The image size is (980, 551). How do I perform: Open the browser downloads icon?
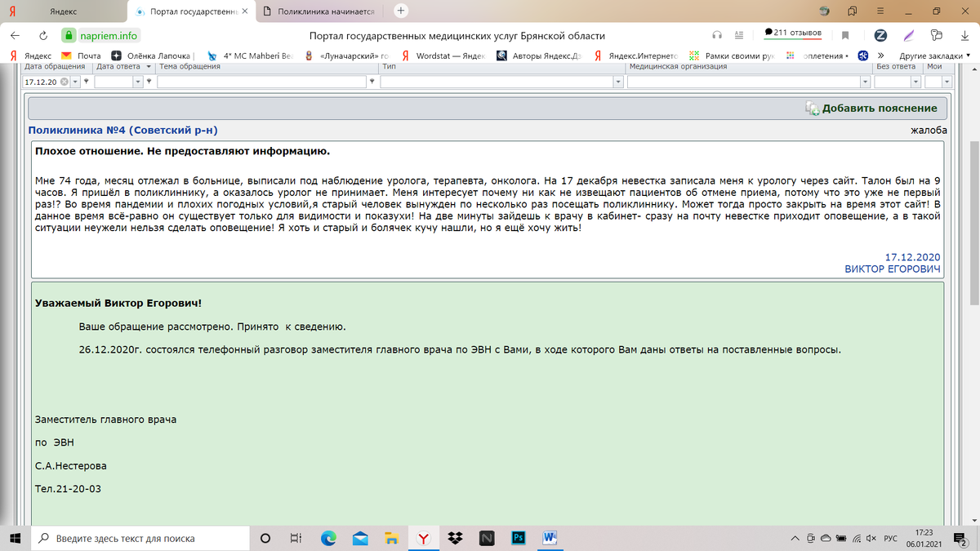pyautogui.click(x=964, y=35)
